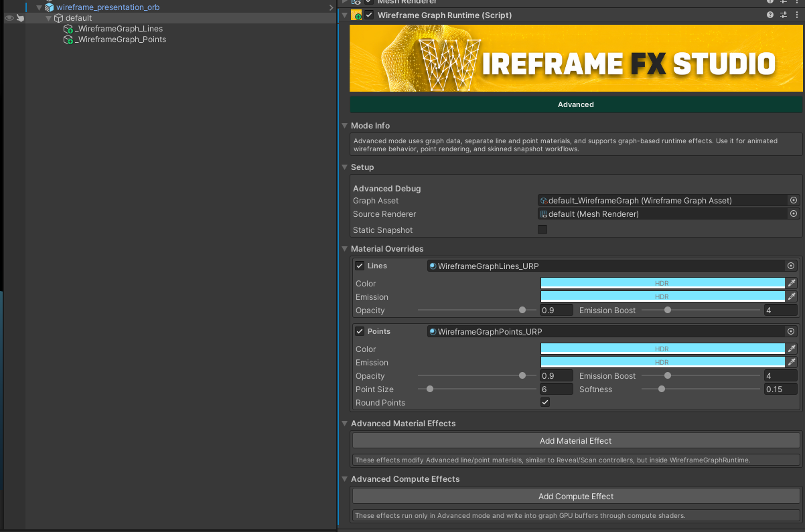Uncheck the Points material override

(360, 331)
